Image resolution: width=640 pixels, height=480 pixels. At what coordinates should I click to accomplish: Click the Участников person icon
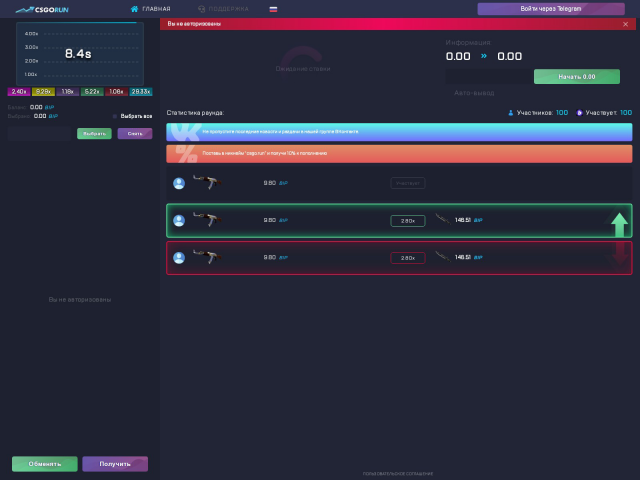coord(511,113)
